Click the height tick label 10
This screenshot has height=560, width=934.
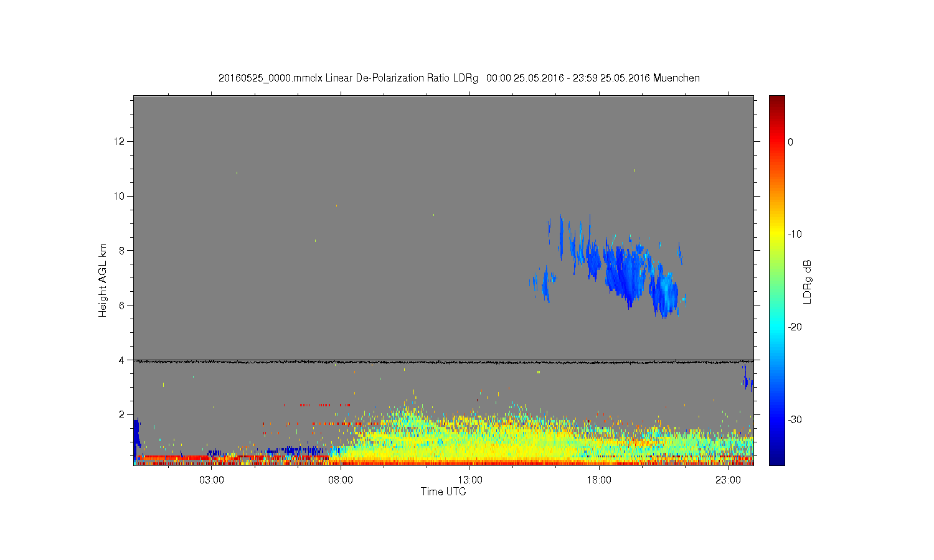(120, 196)
